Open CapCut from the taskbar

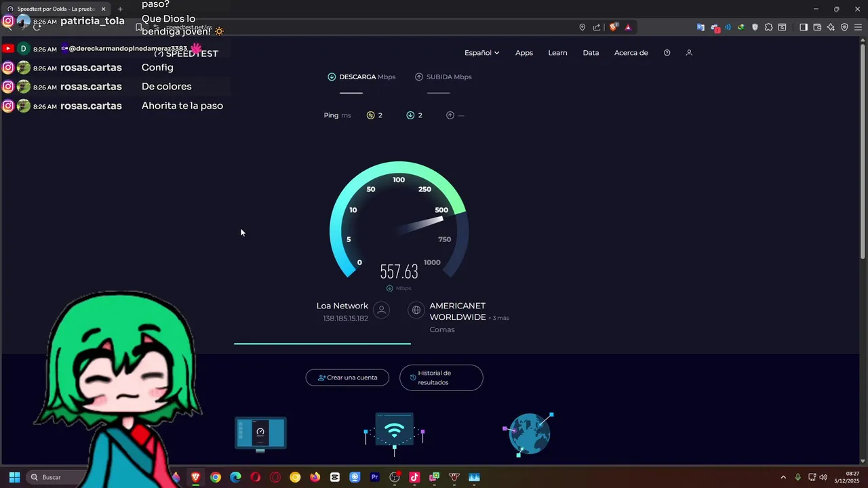click(x=335, y=477)
